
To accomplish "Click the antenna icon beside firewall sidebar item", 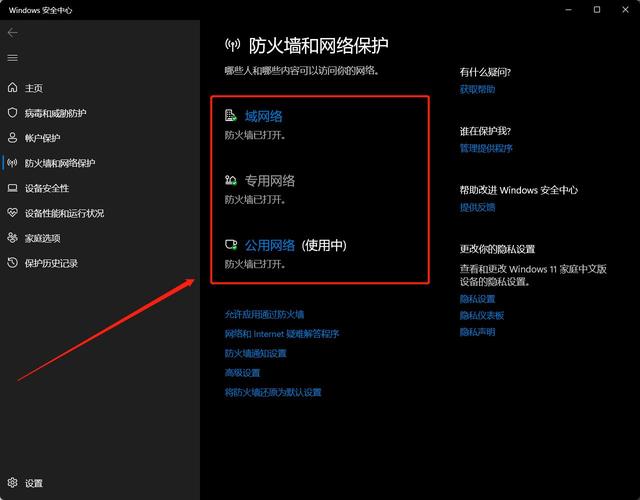I will coord(13,163).
